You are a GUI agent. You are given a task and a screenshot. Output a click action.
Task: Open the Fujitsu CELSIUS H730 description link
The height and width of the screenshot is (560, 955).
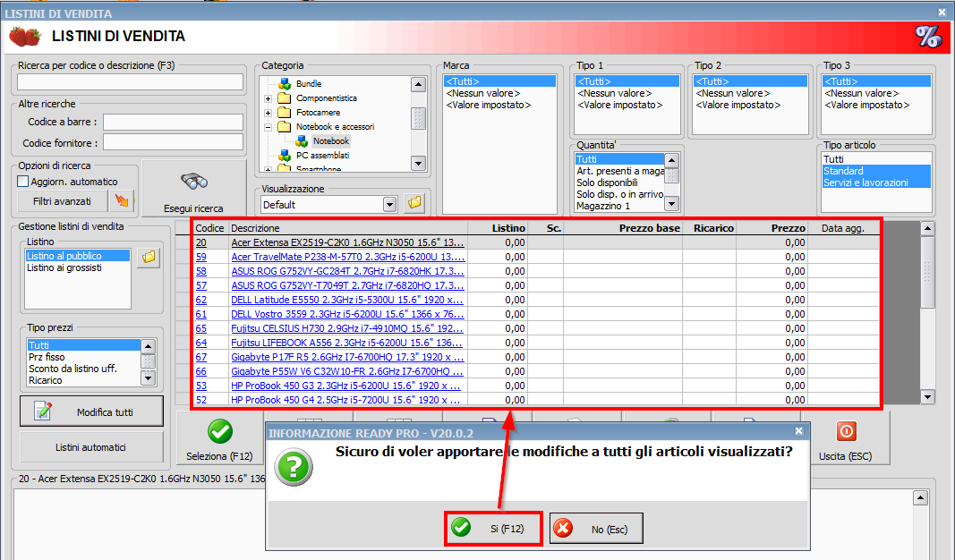pos(347,328)
